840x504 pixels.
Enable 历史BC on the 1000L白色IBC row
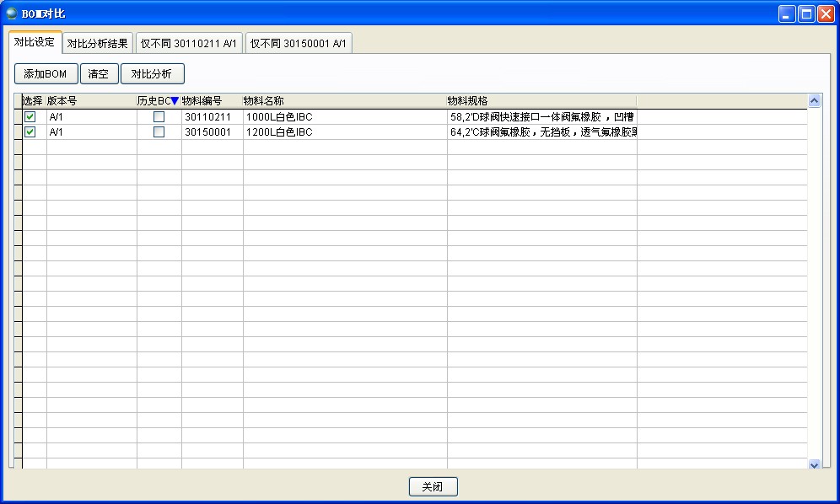[159, 116]
